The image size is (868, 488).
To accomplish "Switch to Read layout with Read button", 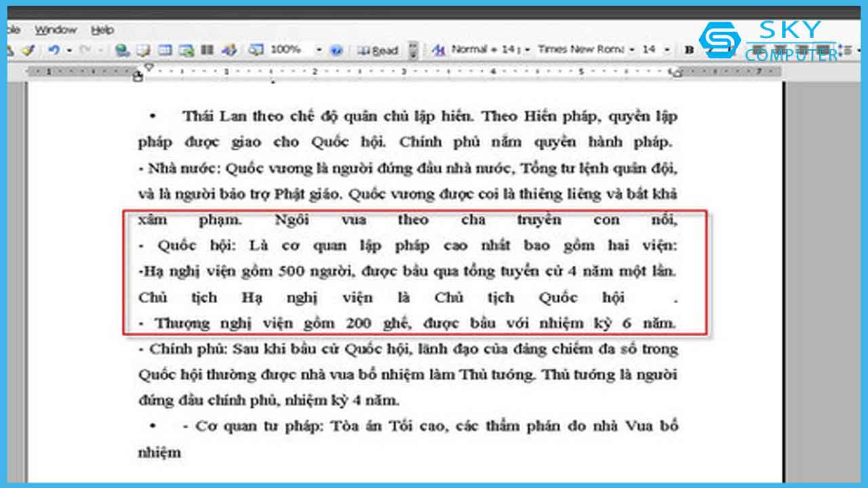I will coord(378,51).
